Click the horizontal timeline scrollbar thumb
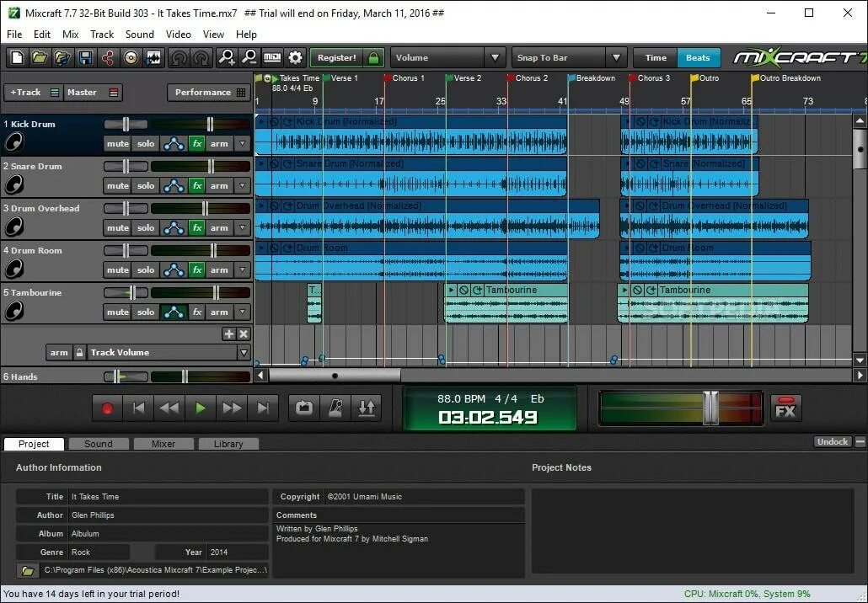 (335, 376)
